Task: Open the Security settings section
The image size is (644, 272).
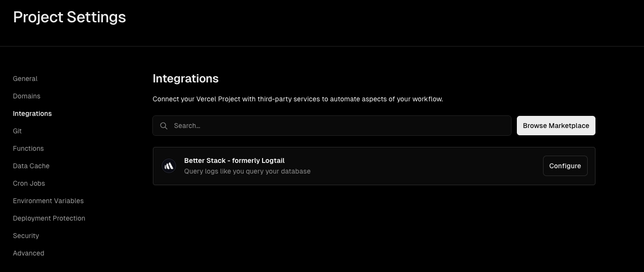Action: click(x=26, y=236)
